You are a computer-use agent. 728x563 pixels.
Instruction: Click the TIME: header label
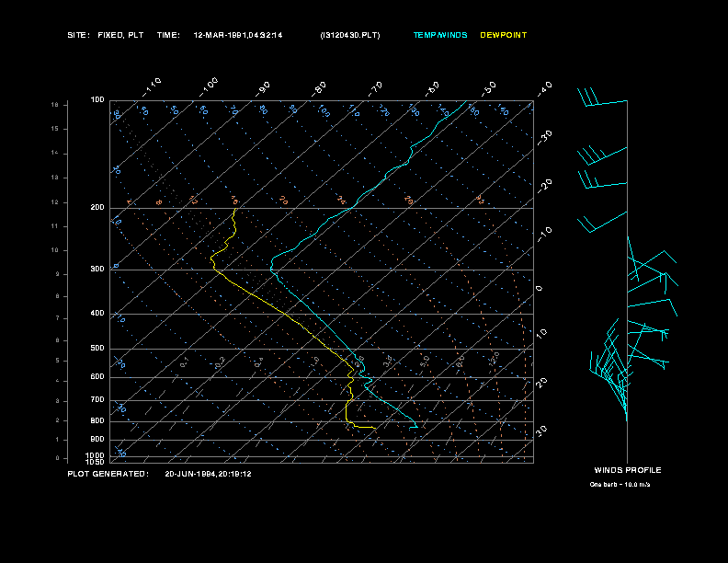(x=168, y=35)
